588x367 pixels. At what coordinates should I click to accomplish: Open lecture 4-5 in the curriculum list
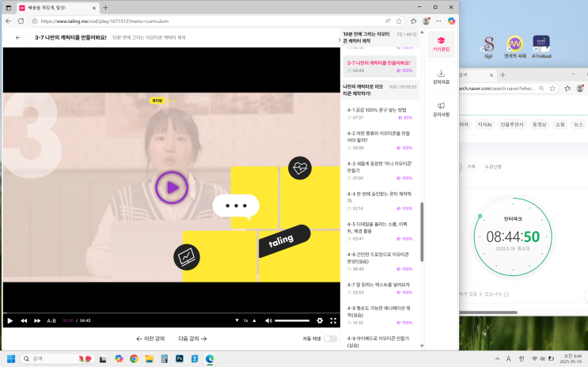(380, 231)
